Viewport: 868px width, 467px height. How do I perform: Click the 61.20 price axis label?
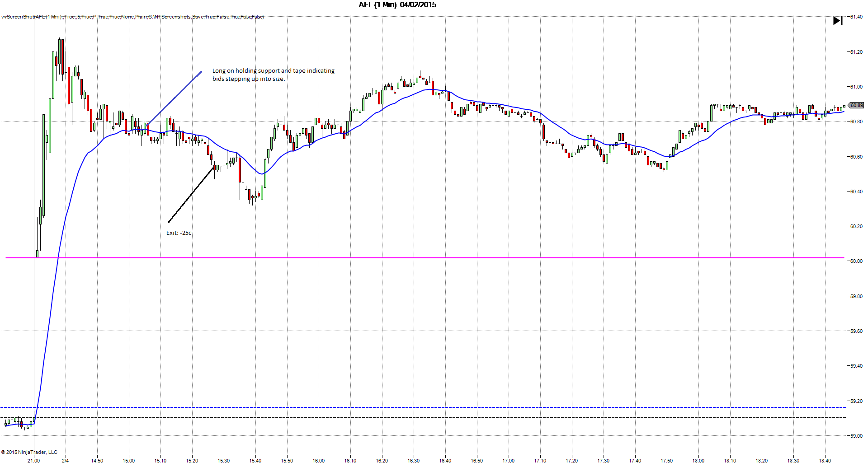(x=856, y=52)
